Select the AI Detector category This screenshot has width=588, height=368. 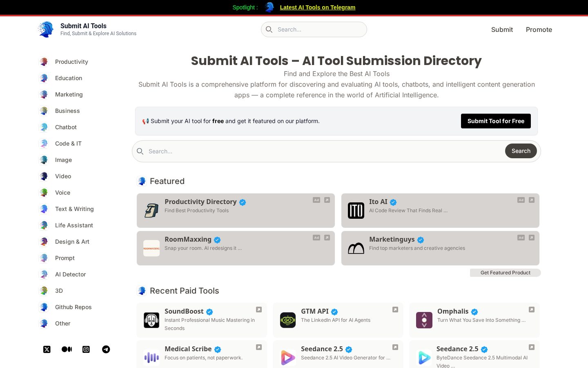tap(70, 274)
